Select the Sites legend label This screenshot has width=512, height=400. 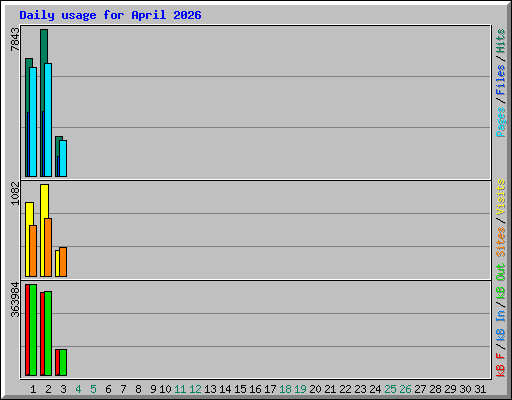pyautogui.click(x=500, y=242)
